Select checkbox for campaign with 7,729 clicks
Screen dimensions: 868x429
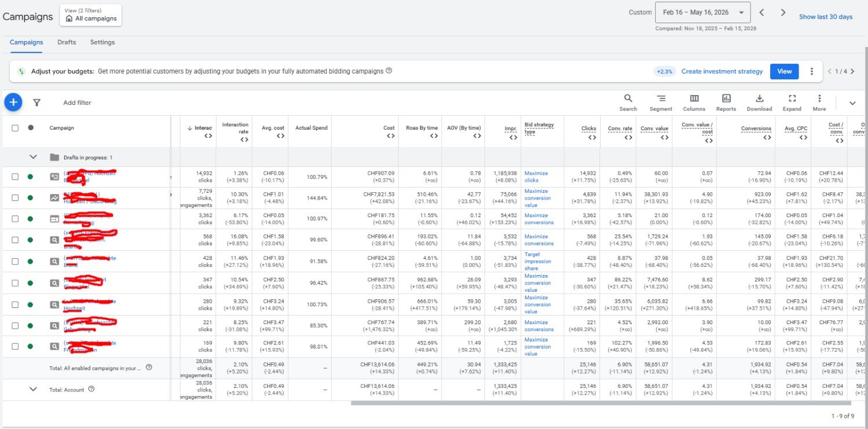[16, 197]
